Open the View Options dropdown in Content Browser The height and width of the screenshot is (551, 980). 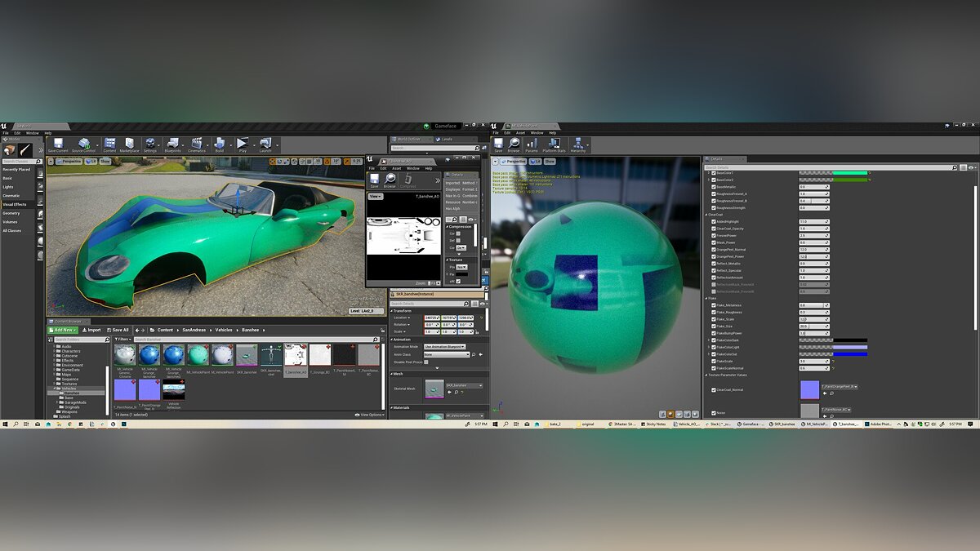(x=370, y=415)
